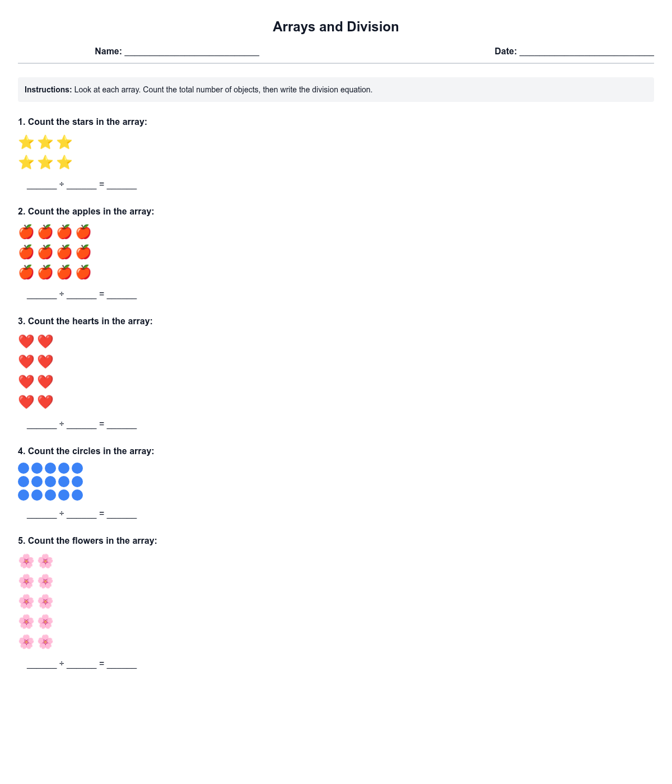
Task: Click the last star in the bottom row
Action: tap(64, 162)
